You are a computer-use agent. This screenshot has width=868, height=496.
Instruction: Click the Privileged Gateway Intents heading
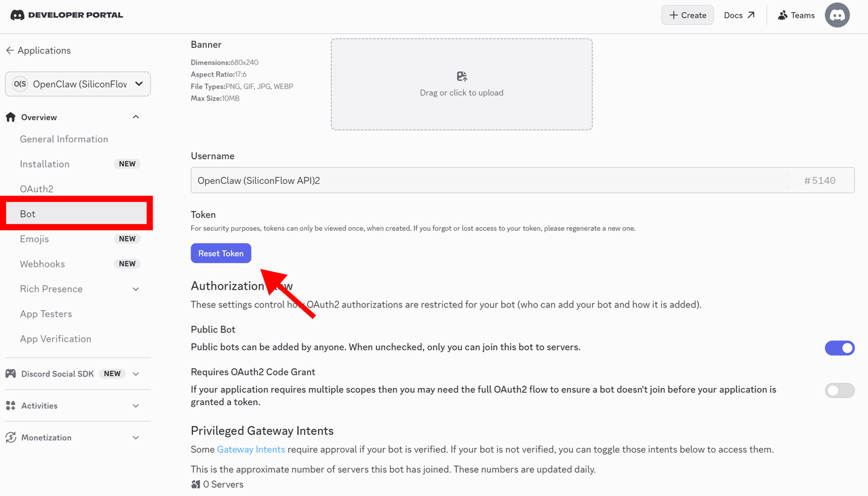(262, 431)
